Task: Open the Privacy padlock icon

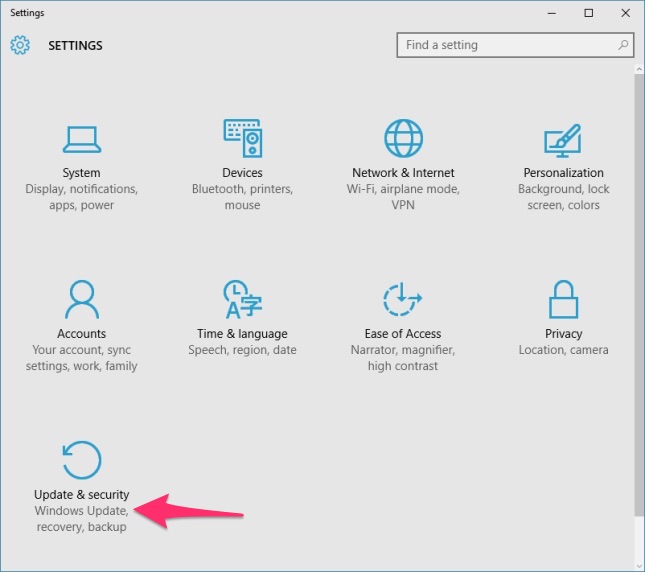Action: coord(563,299)
